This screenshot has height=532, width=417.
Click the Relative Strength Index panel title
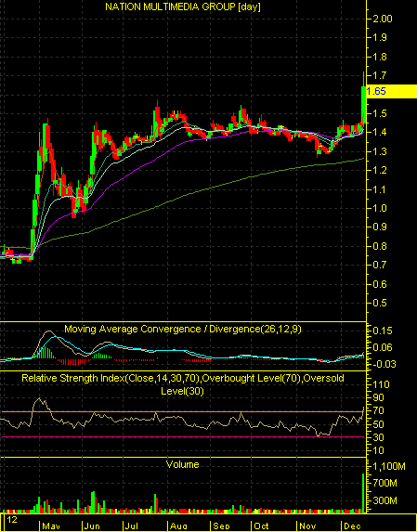pos(183,384)
